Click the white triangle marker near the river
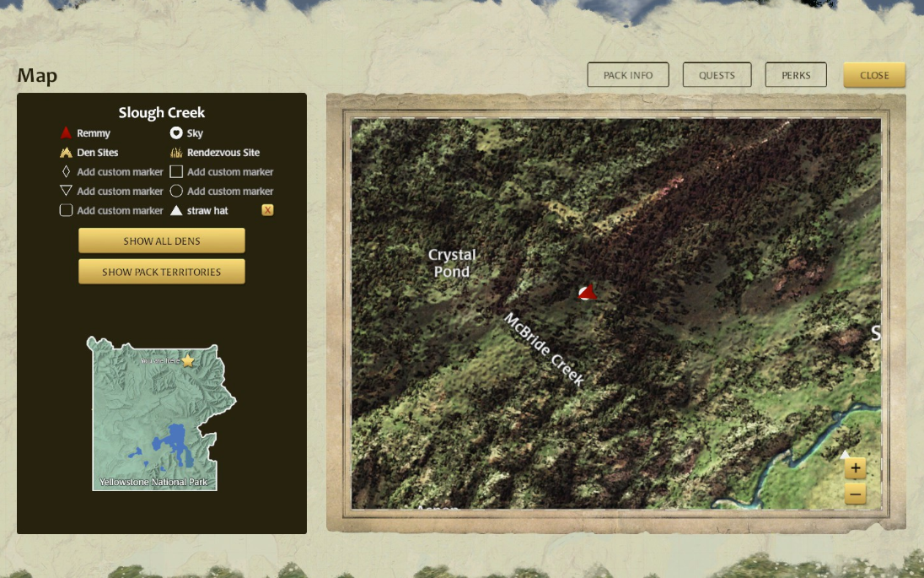This screenshot has height=578, width=924. click(x=845, y=454)
